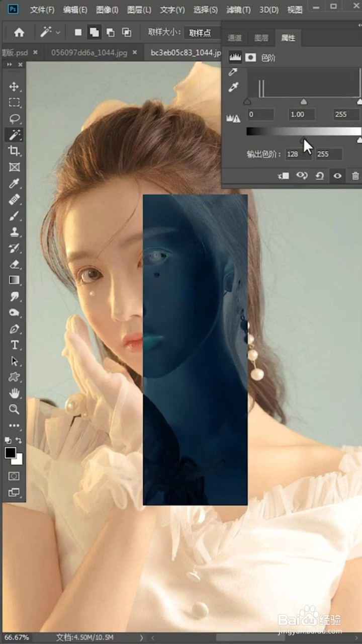Select the History Brush tool

pyautogui.click(x=14, y=248)
